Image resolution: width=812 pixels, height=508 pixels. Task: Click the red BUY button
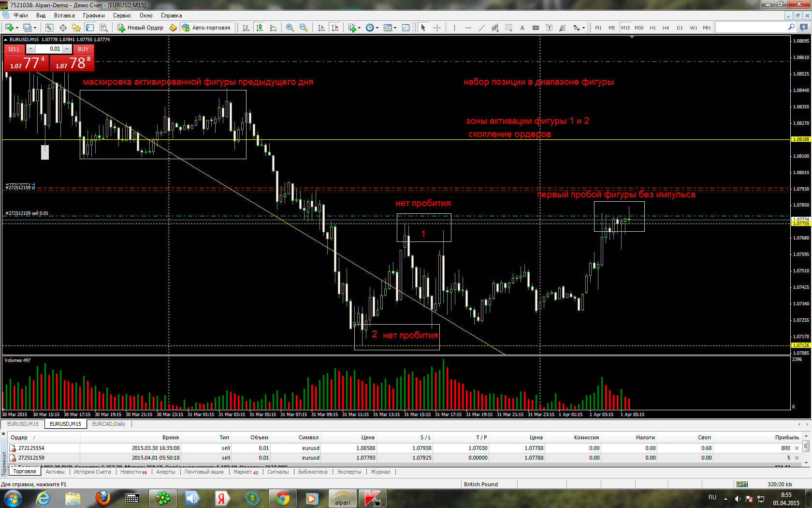coord(83,49)
